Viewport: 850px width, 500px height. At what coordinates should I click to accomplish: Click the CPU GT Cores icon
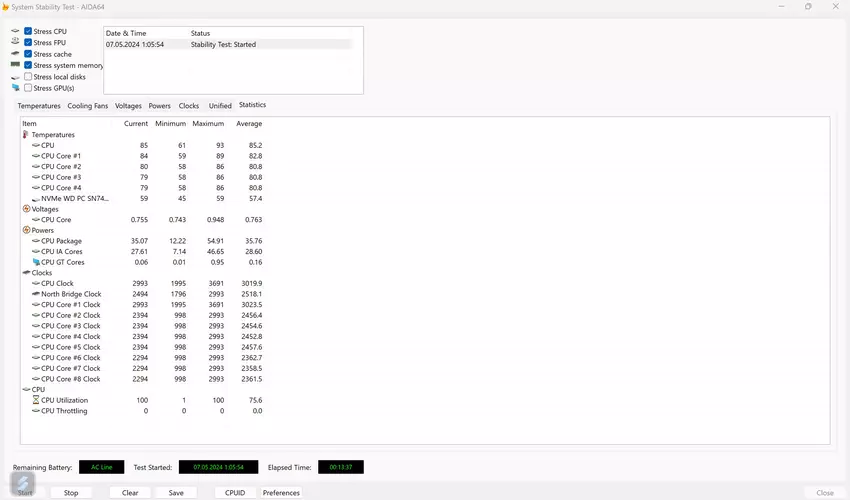(36, 262)
